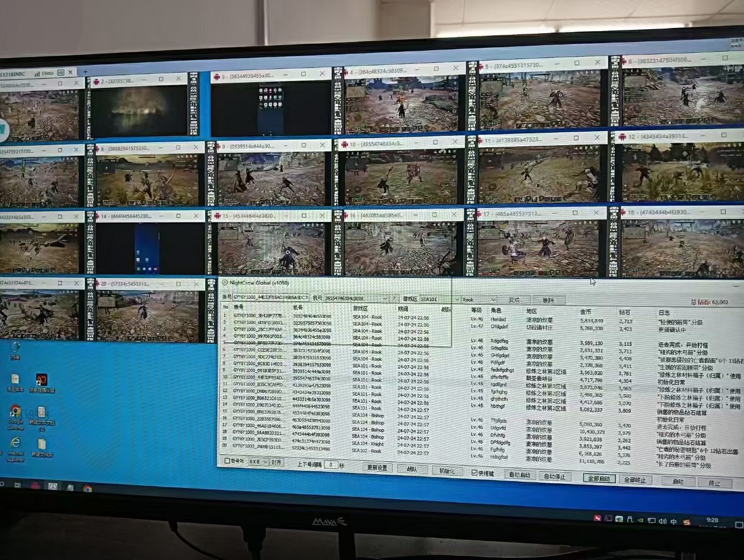The height and width of the screenshot is (560, 744).
Task: Minimize emulator window 15
Action: (x=285, y=215)
